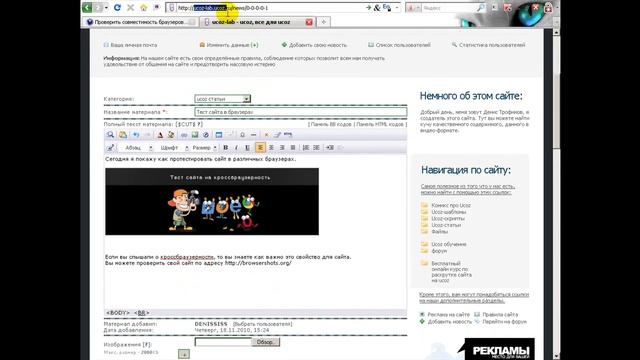Open Ucoz обучение link
The width and height of the screenshot is (640, 360).
click(449, 244)
